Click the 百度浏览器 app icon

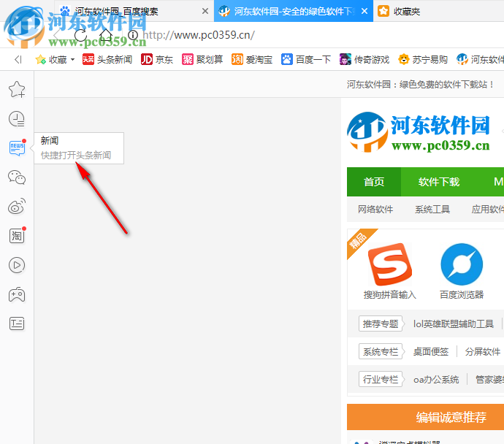point(462,264)
